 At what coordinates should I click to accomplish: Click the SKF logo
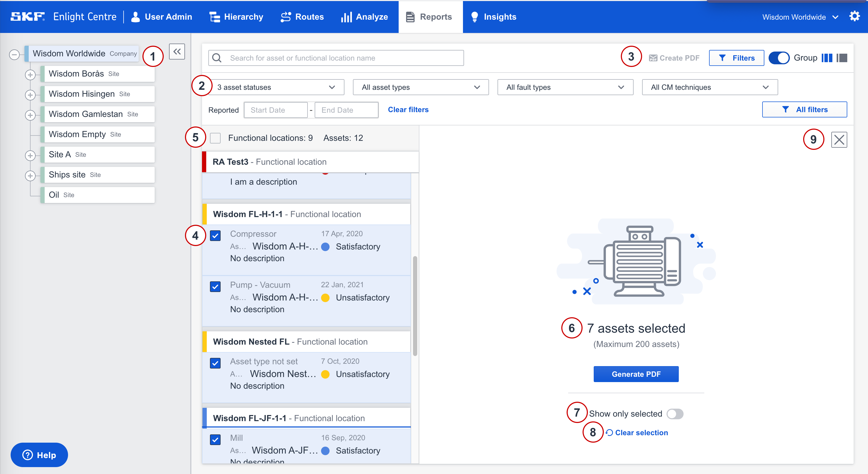click(27, 16)
